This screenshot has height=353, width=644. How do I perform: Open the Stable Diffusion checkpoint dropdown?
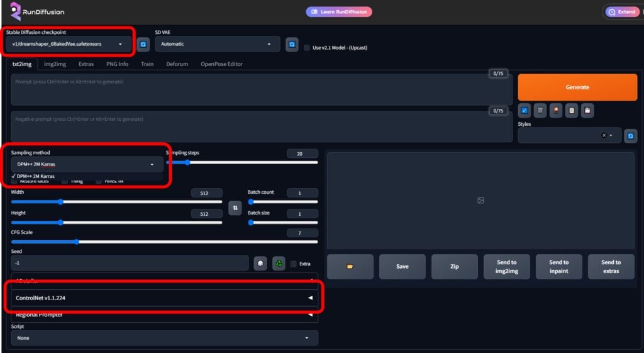pyautogui.click(x=68, y=44)
